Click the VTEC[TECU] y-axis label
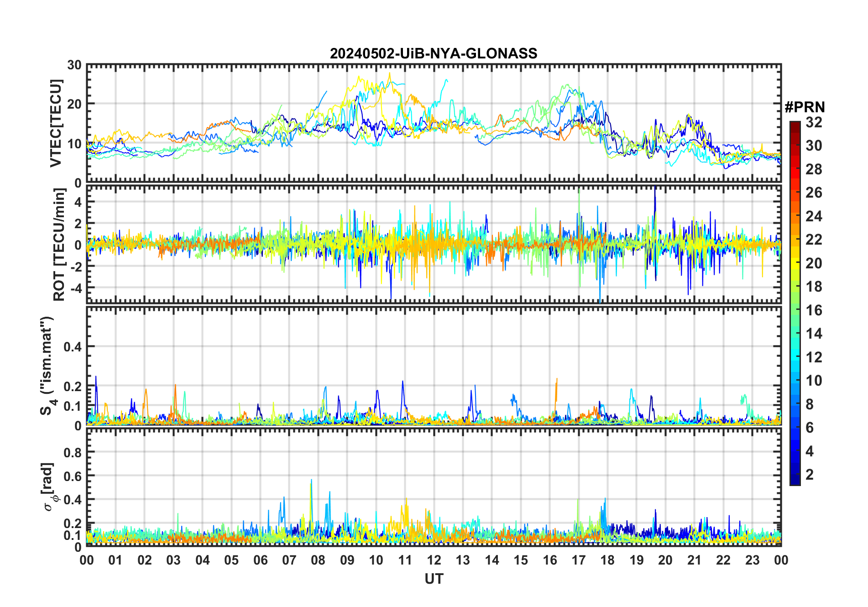 coord(56,124)
